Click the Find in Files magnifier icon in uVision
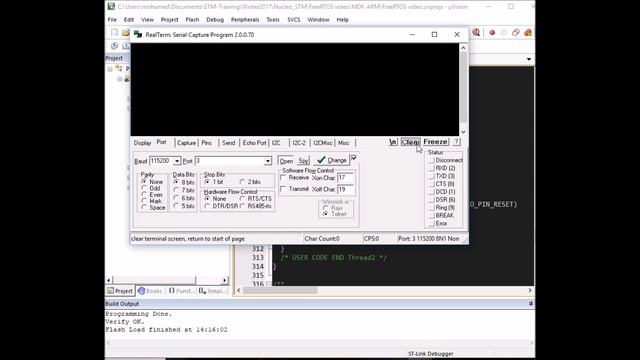This screenshot has width=640, height=360. 476,33
